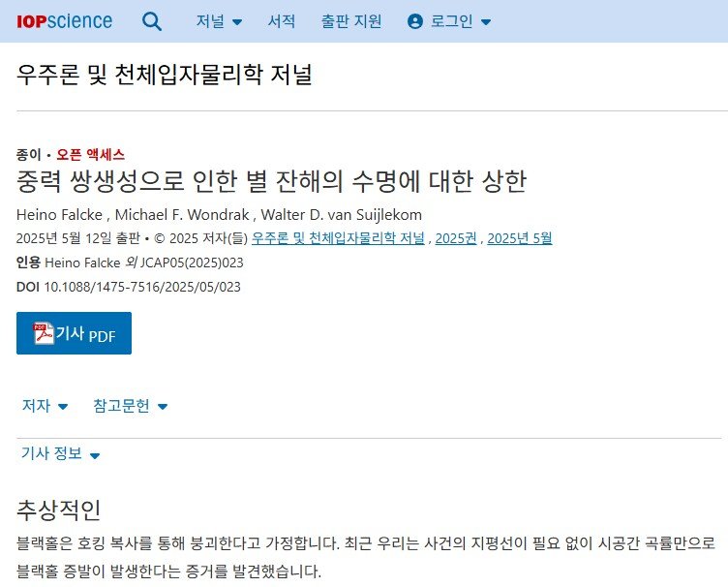
Task: Click the PDF icon on 기사 PDF button
Action: point(44,333)
